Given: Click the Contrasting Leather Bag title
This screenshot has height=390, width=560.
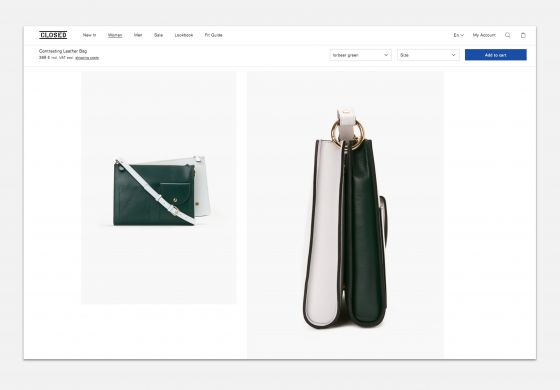Looking at the screenshot, I should (x=63, y=51).
